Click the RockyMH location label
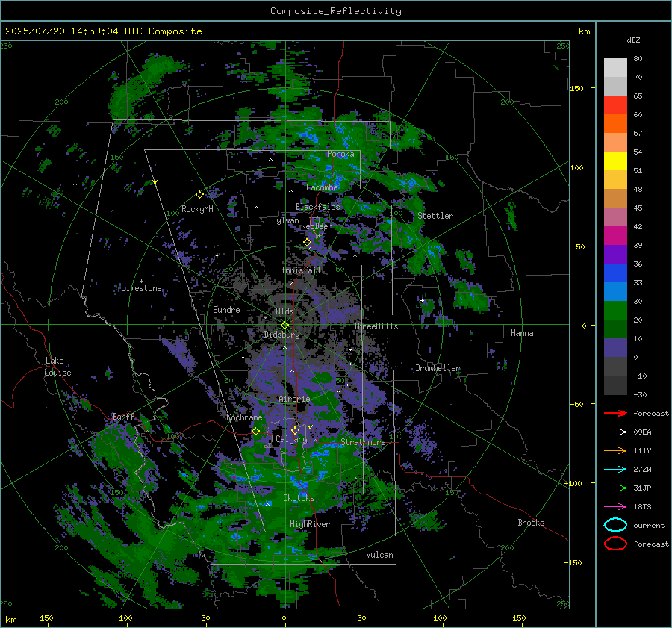The height and width of the screenshot is (628, 672). (x=197, y=209)
